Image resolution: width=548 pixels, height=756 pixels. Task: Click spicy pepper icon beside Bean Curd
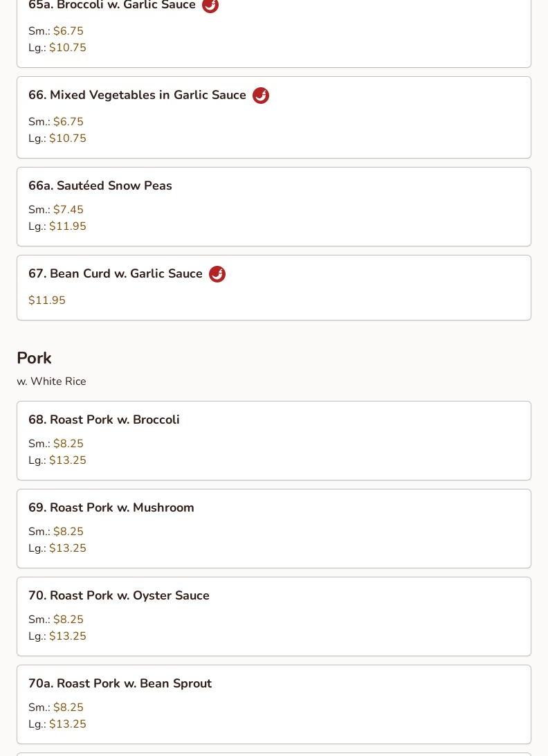(x=217, y=274)
